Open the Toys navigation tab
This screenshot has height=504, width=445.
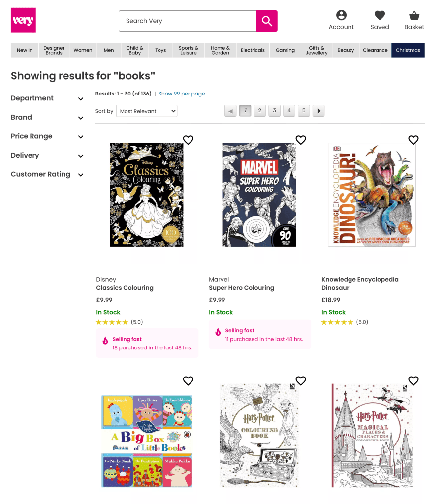160,50
